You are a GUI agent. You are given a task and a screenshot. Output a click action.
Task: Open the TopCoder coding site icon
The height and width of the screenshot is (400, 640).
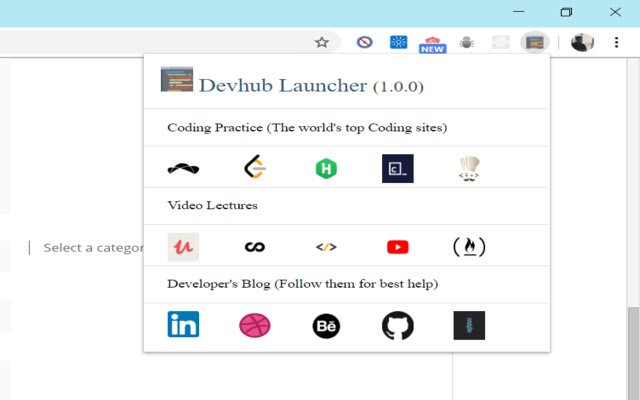(x=183, y=168)
